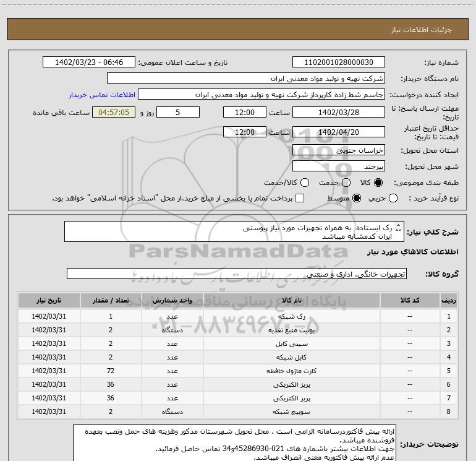Viewport: 476px width, 461px height.
Task: Click the response deadline hour 12:00 field
Action: 245,113
